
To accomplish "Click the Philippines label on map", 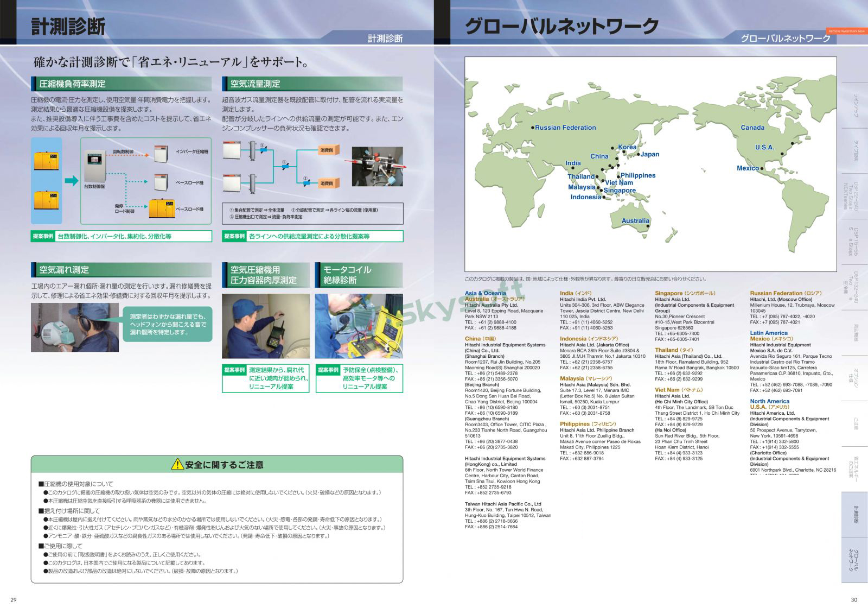I will 638,175.
